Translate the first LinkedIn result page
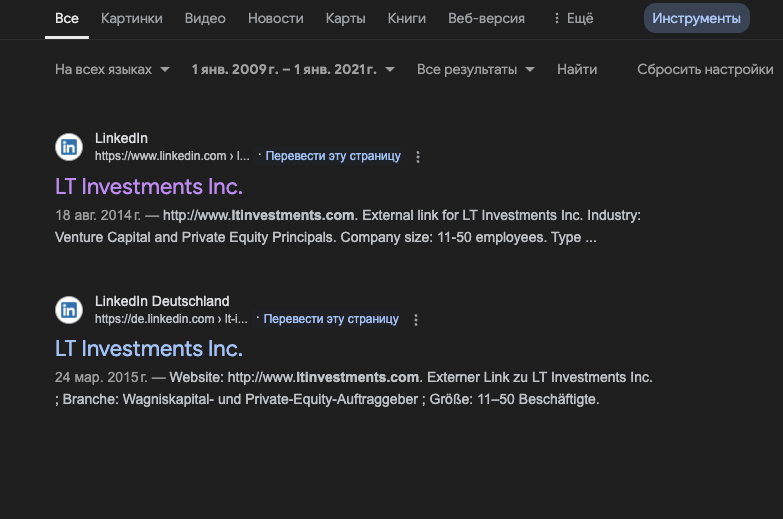783x519 pixels. click(333, 156)
